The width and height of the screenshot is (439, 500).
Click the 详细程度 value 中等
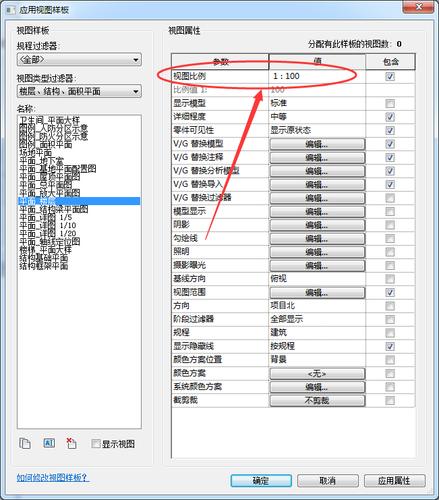(x=279, y=117)
